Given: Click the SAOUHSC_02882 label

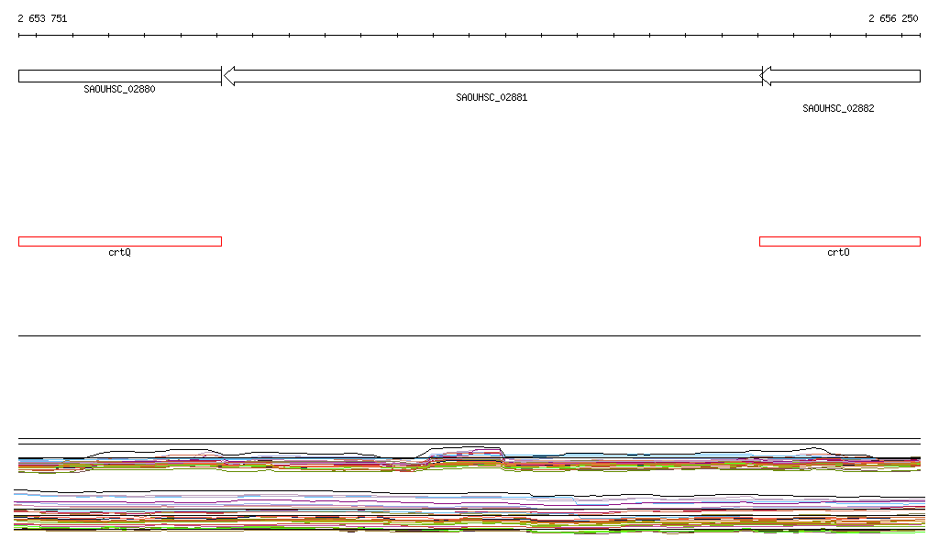Looking at the screenshot, I should pyautogui.click(x=838, y=108).
